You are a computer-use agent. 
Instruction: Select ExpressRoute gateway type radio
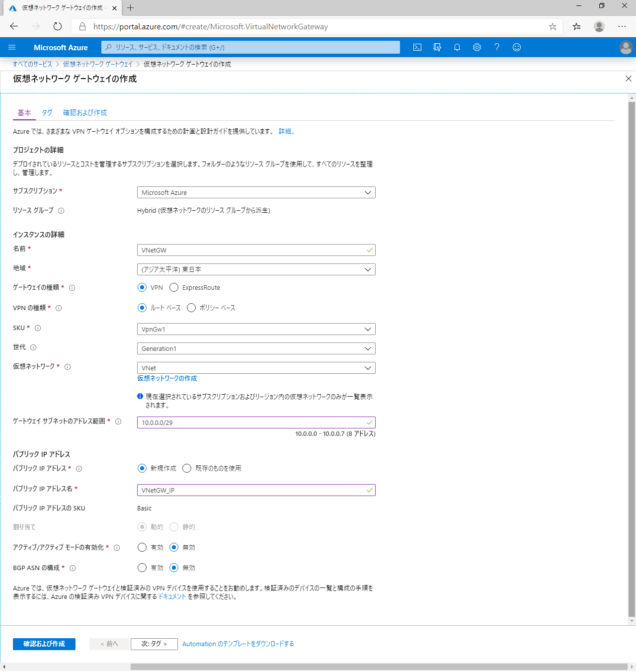tap(174, 287)
